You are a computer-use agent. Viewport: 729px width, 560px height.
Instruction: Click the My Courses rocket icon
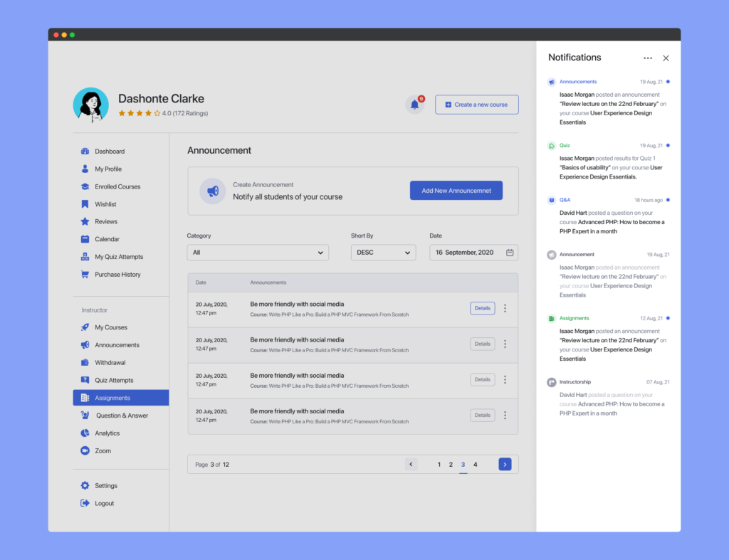85,327
